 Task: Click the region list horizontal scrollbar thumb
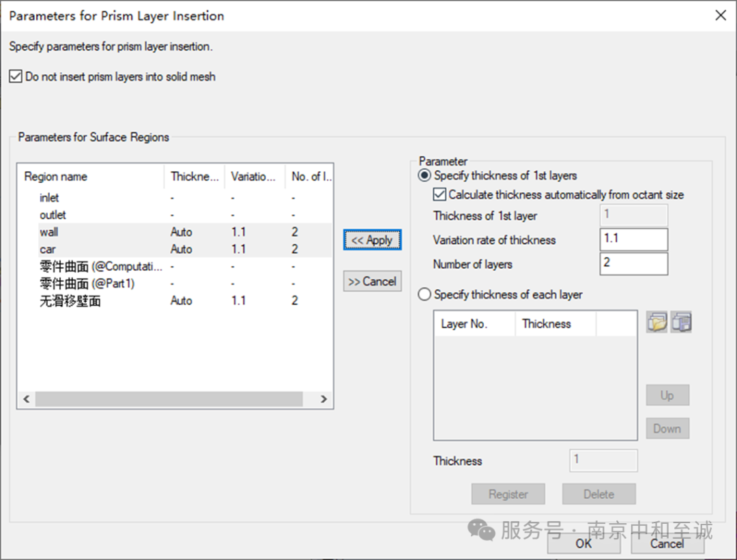tap(169, 399)
